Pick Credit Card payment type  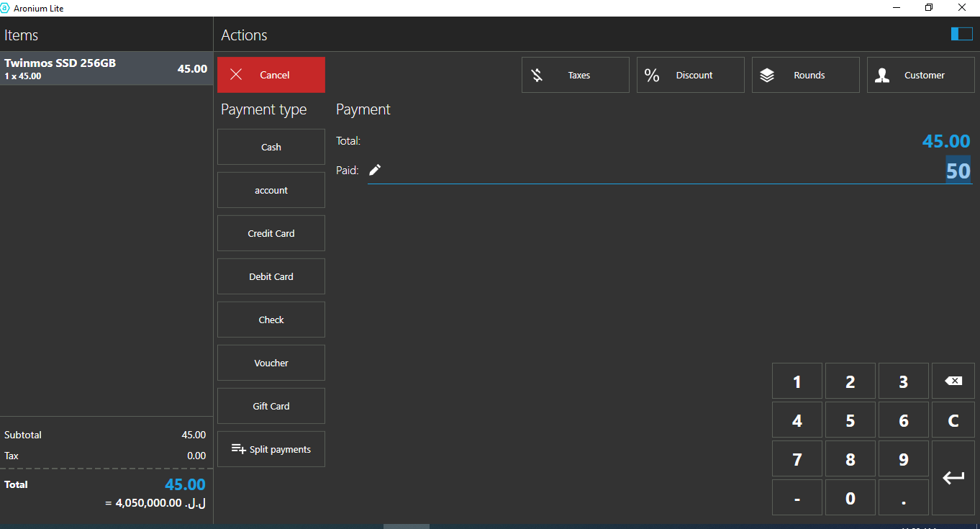click(x=271, y=233)
